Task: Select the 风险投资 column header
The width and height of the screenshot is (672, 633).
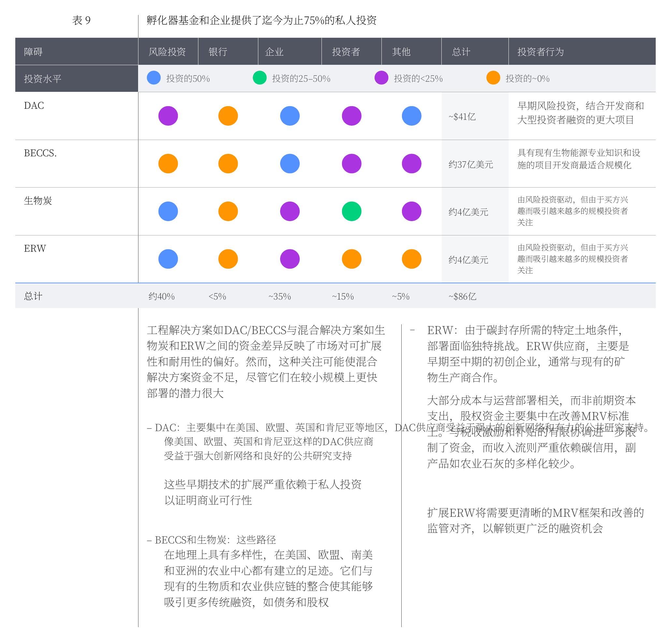Action: pyautogui.click(x=168, y=51)
